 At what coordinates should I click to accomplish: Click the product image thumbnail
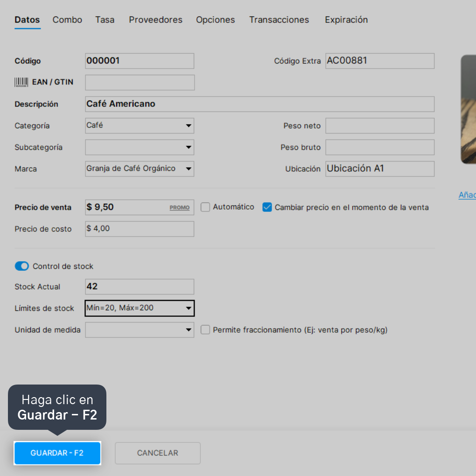tap(469, 109)
